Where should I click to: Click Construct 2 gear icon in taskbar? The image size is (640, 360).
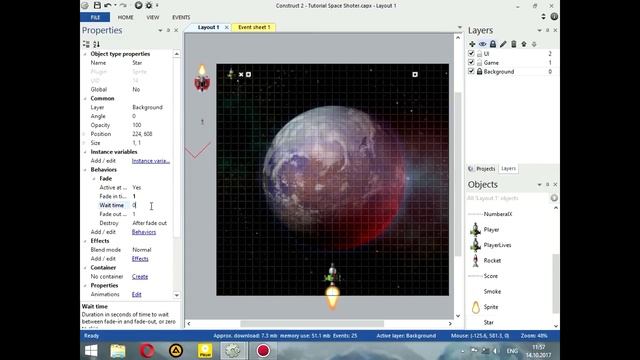click(x=233, y=351)
